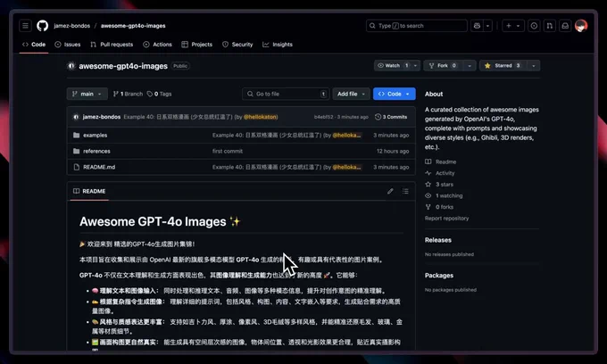The height and width of the screenshot is (364, 607).
Task: Open the user profile avatar menu
Action: (x=581, y=26)
